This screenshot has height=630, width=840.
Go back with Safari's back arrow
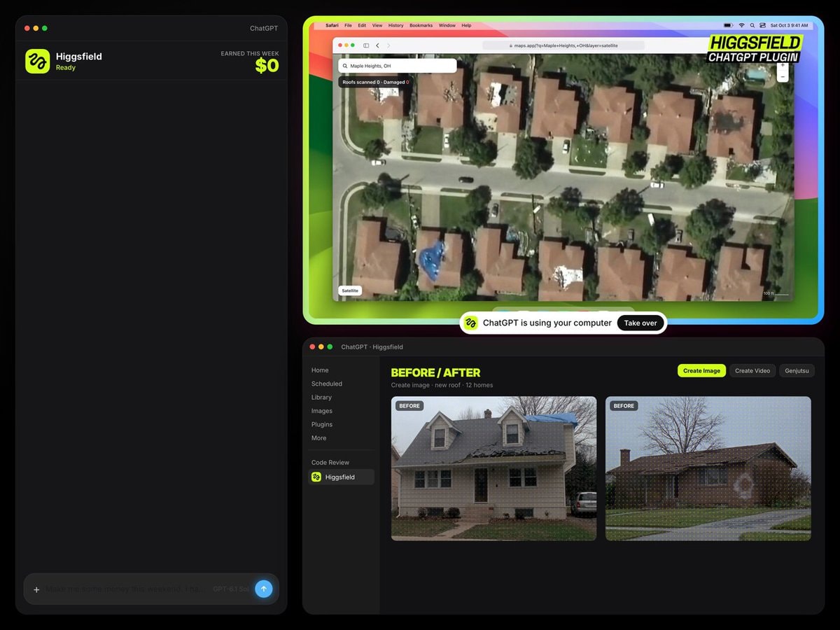pos(377,45)
